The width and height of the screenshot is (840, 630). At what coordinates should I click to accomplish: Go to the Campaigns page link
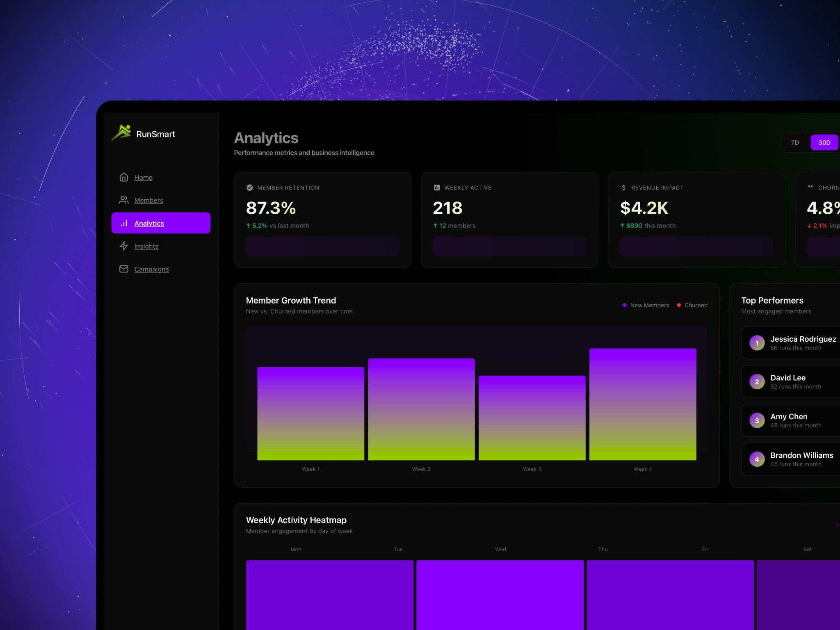151,269
